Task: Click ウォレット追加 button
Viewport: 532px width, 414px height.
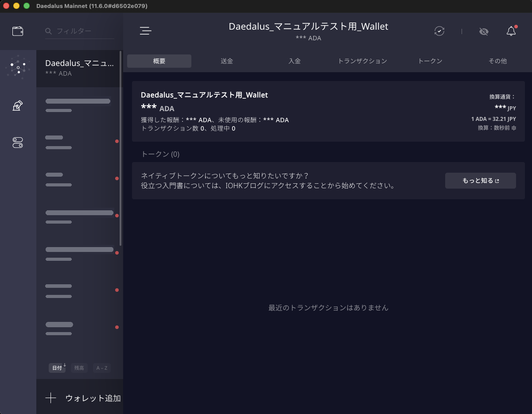Action: pyautogui.click(x=80, y=398)
